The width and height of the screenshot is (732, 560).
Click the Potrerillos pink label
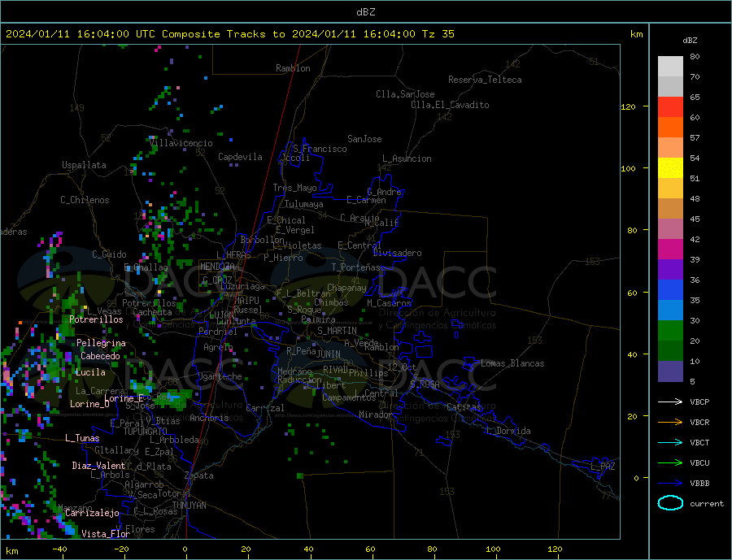pos(96,319)
